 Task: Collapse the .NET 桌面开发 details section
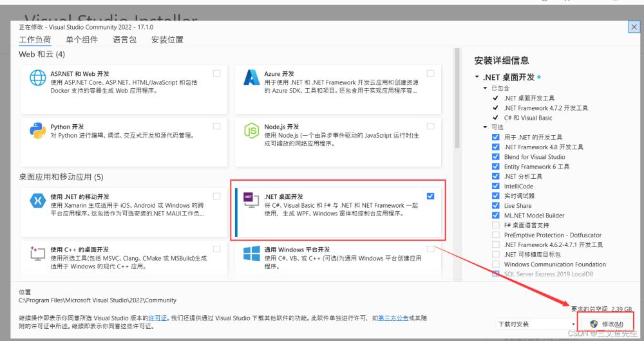coord(477,78)
